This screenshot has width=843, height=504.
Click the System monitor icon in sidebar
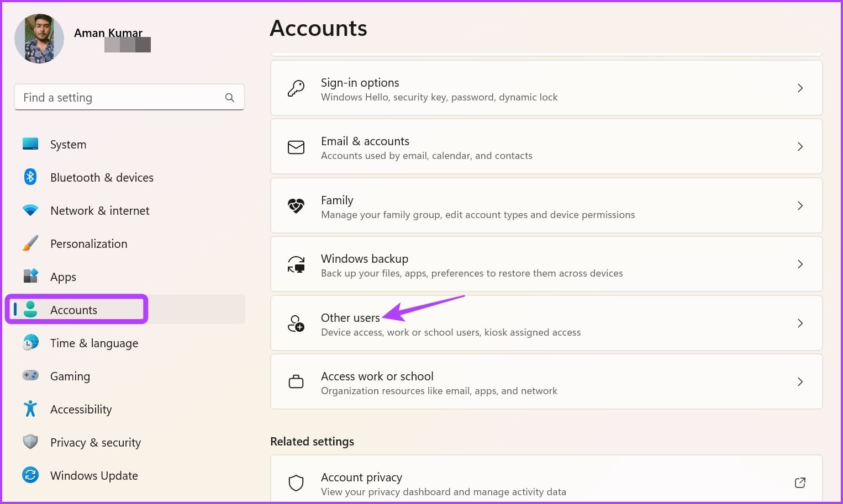pyautogui.click(x=30, y=144)
